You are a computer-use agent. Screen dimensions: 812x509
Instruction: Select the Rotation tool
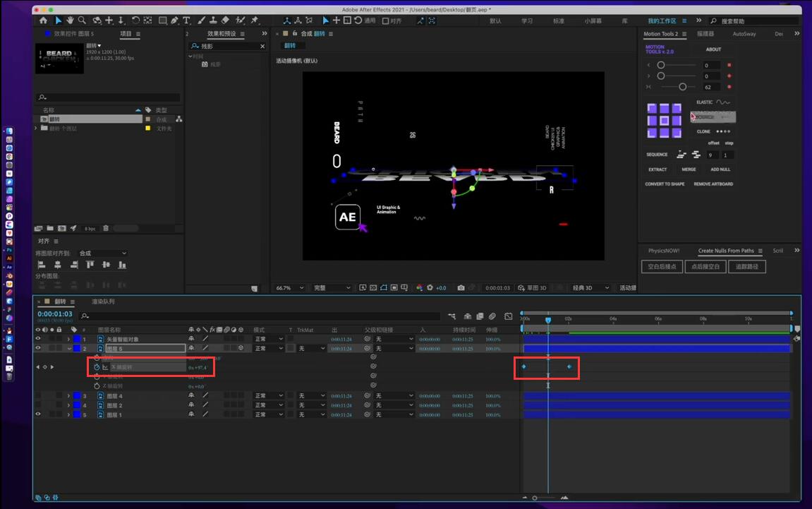point(135,20)
